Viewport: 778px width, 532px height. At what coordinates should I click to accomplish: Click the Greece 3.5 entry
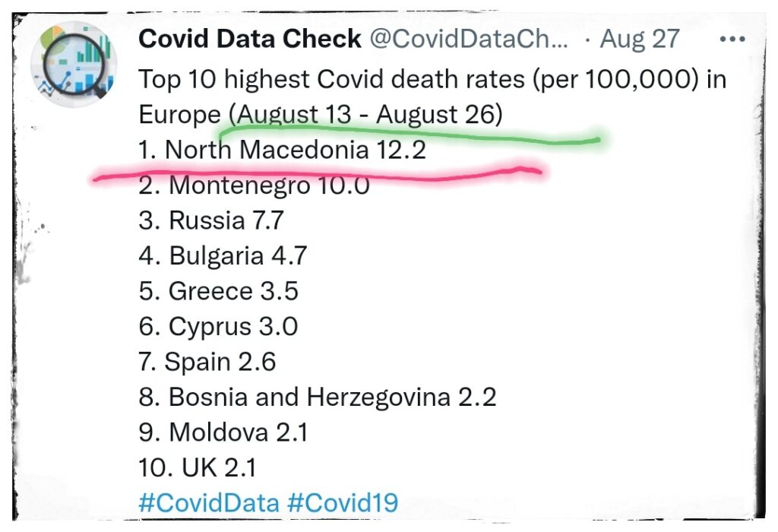coord(219,291)
